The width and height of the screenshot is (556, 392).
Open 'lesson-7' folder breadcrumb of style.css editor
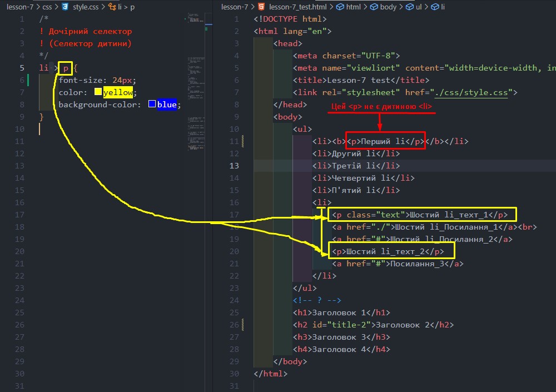tap(20, 7)
